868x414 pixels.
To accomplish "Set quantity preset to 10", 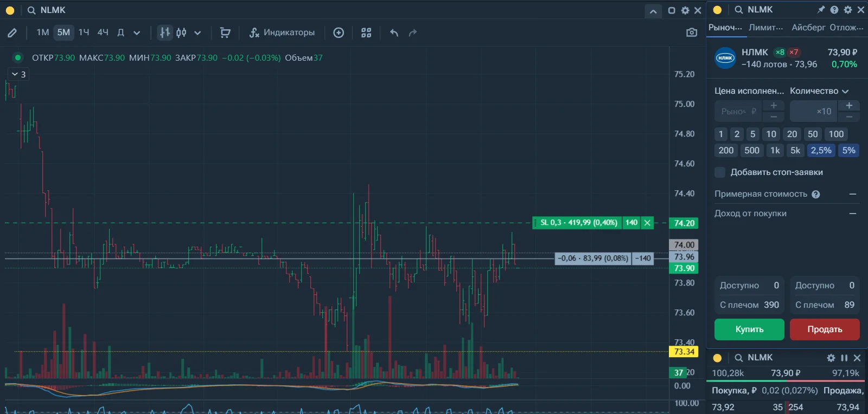I will (x=771, y=134).
